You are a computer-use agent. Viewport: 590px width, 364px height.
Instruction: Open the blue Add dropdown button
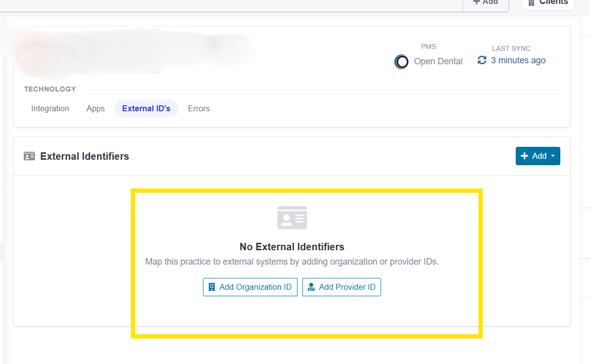coord(538,156)
